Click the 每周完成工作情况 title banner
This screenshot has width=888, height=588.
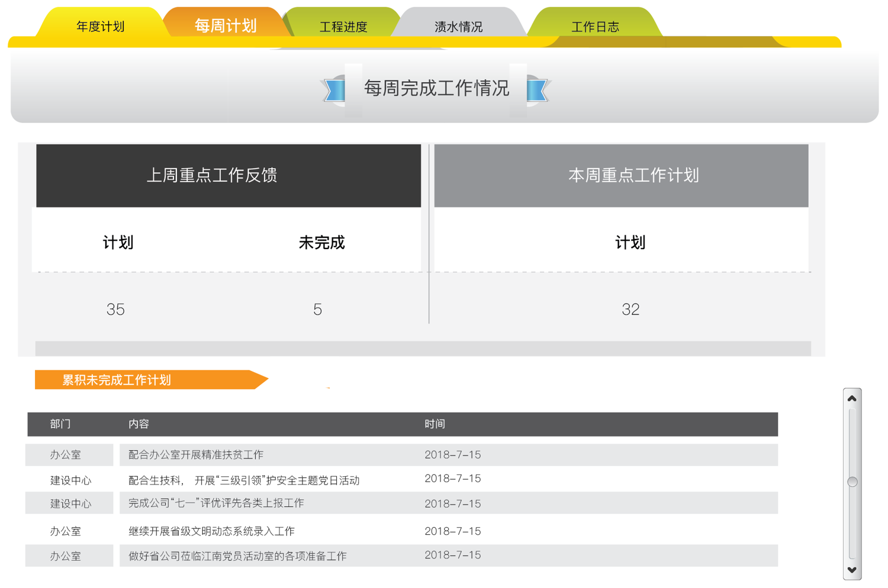436,88
